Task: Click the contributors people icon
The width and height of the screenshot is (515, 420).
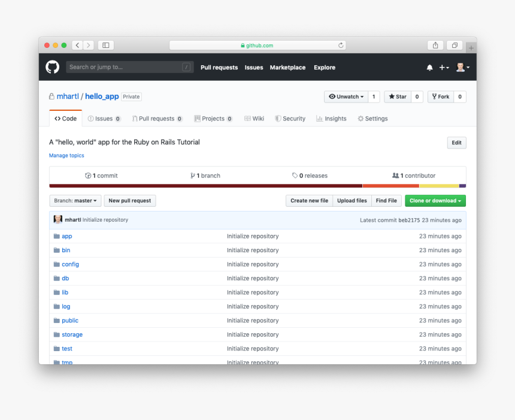Action: [395, 176]
